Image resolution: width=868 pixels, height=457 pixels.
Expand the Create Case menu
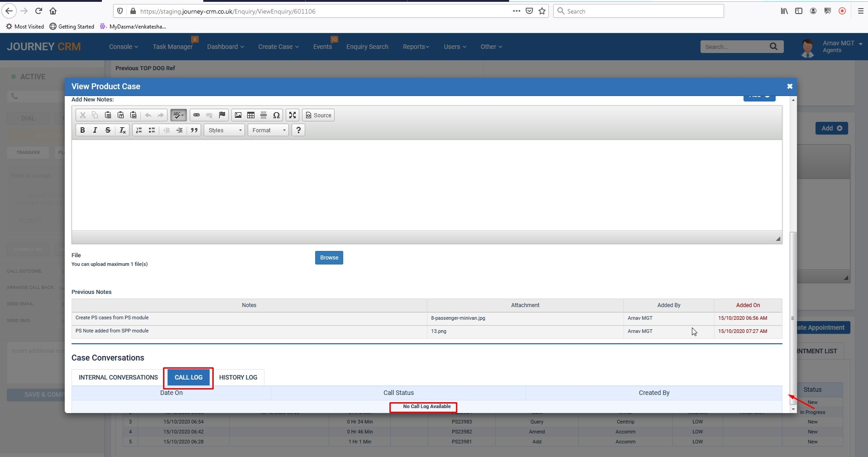278,47
